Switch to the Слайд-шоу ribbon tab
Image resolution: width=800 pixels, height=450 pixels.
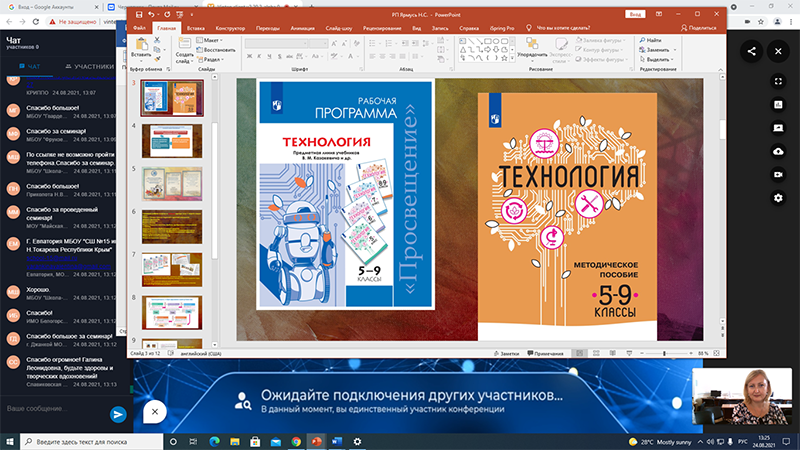click(x=339, y=28)
